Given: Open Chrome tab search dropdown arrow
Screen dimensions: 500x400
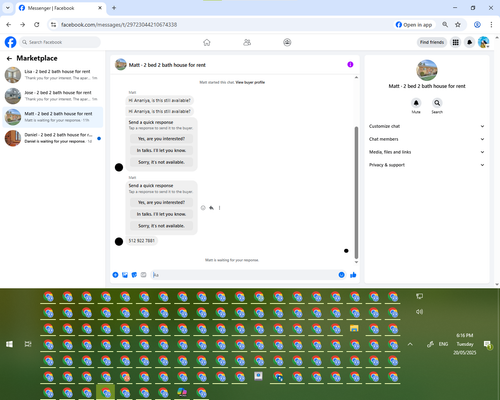Looking at the screenshot, I should click(x=7, y=8).
